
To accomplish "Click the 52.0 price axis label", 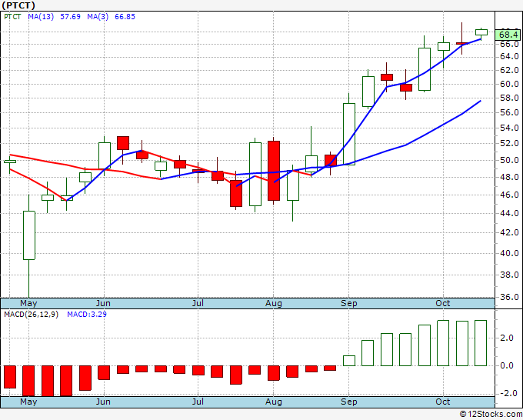I will (x=509, y=144).
